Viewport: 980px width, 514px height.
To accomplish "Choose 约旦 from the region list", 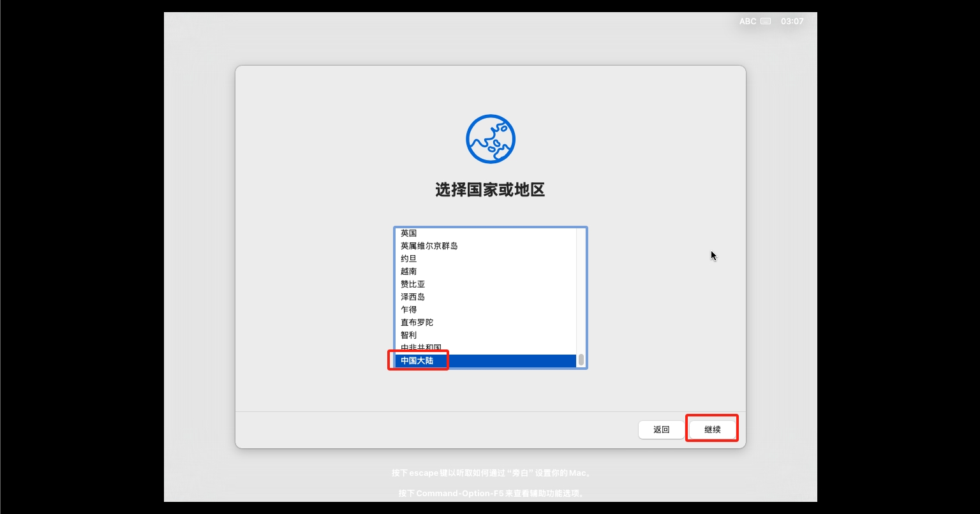I will tap(486, 259).
